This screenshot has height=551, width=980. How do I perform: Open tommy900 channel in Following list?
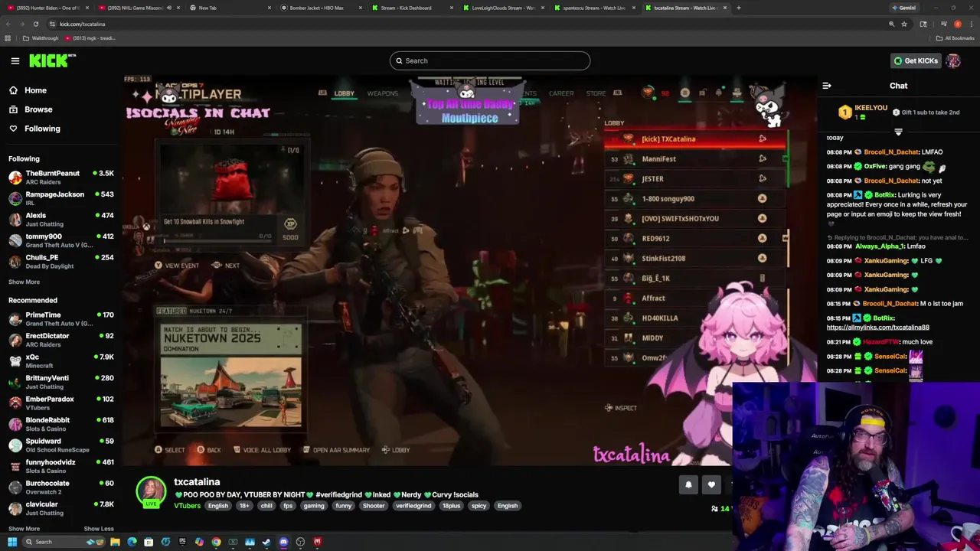coord(61,240)
